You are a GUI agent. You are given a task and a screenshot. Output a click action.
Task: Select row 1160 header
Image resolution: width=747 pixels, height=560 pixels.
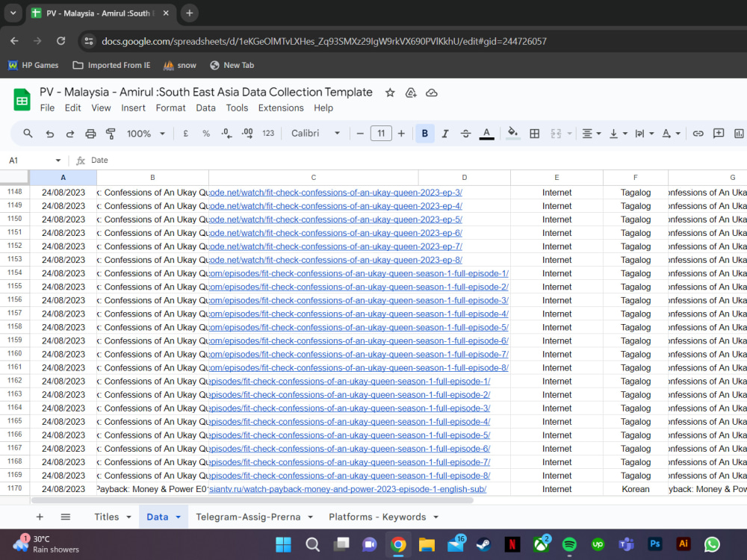[x=15, y=354]
